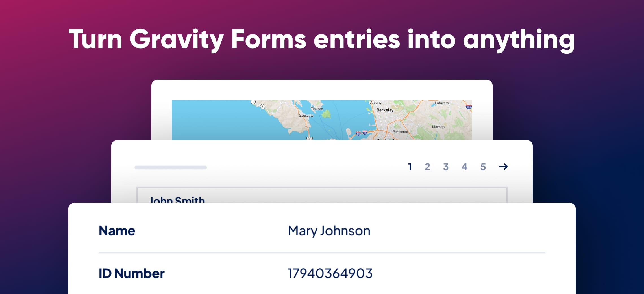644x294 pixels.
Task: Click the Interstate 680 highway shield icon
Action: (x=469, y=107)
